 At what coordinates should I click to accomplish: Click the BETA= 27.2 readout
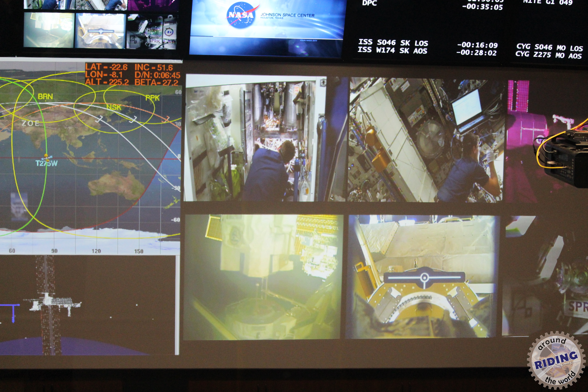coord(157,82)
